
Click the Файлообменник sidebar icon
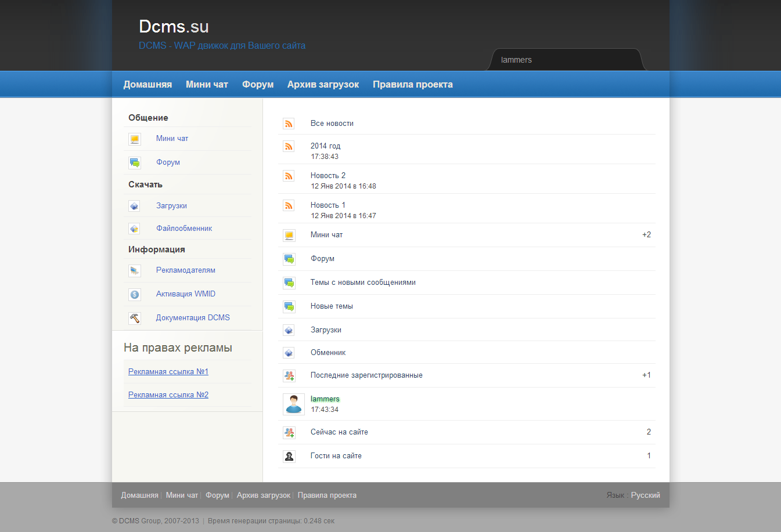[x=134, y=229]
